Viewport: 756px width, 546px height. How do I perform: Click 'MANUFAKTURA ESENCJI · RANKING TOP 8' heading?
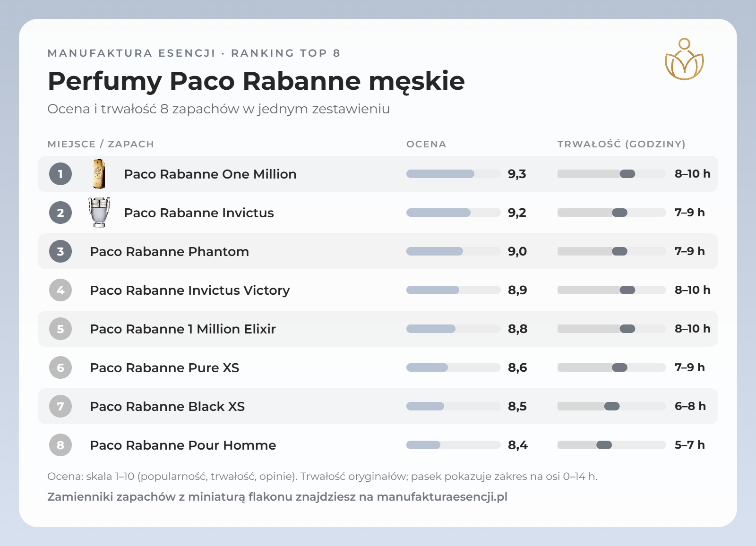[194, 53]
